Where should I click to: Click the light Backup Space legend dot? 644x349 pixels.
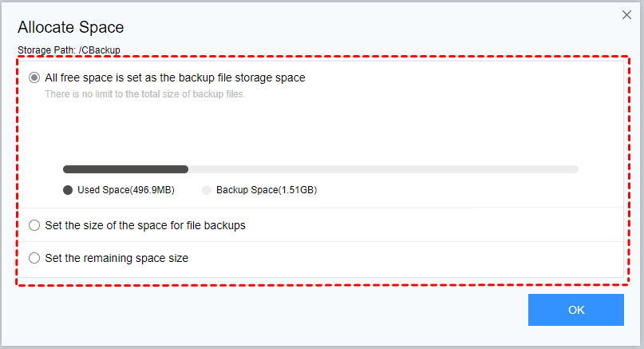(x=207, y=190)
